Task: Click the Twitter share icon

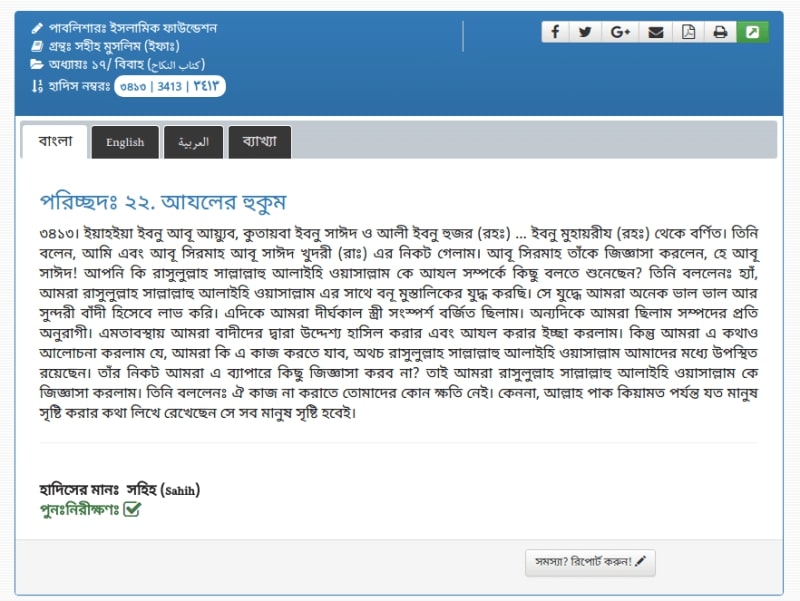Action: point(586,32)
